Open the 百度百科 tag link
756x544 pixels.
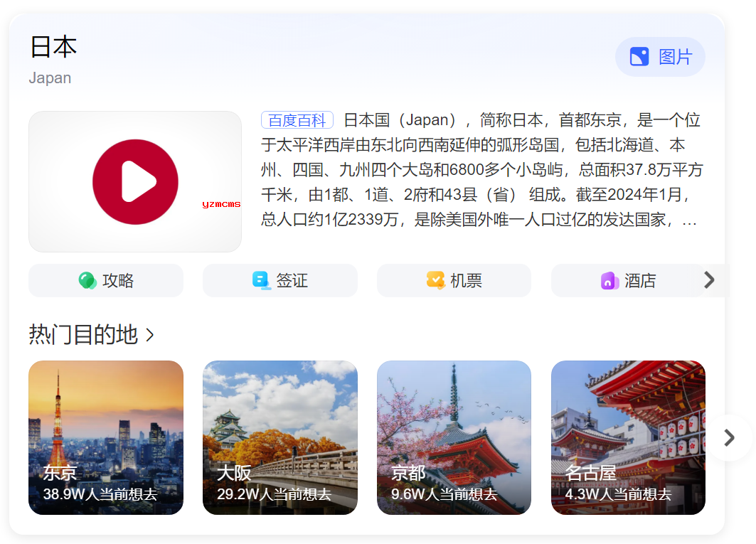[x=297, y=120]
